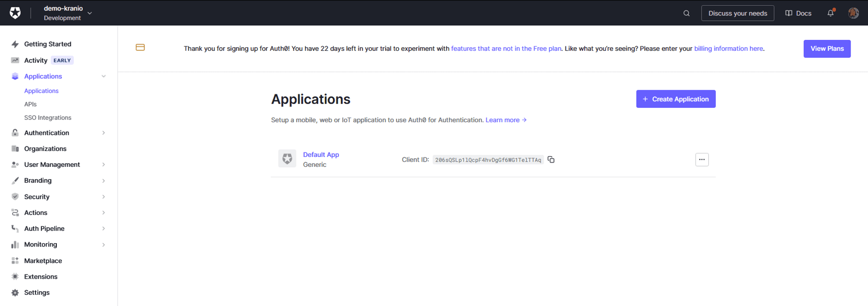Image resolution: width=868 pixels, height=306 pixels.
Task: Expand the Authentication sidebar section
Action: pos(103,133)
